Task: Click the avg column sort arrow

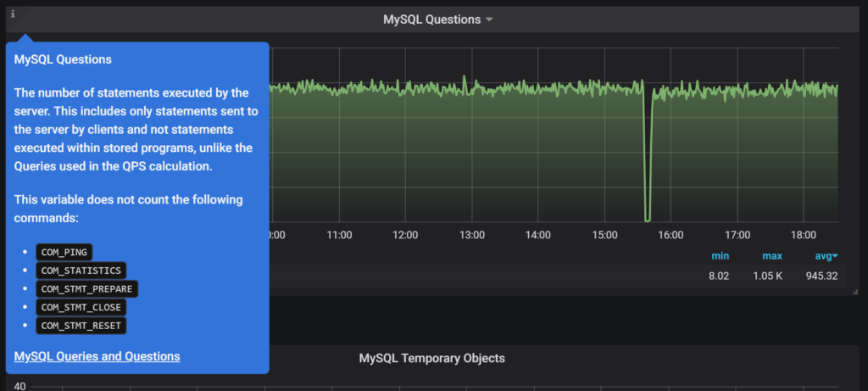Action: coord(835,256)
